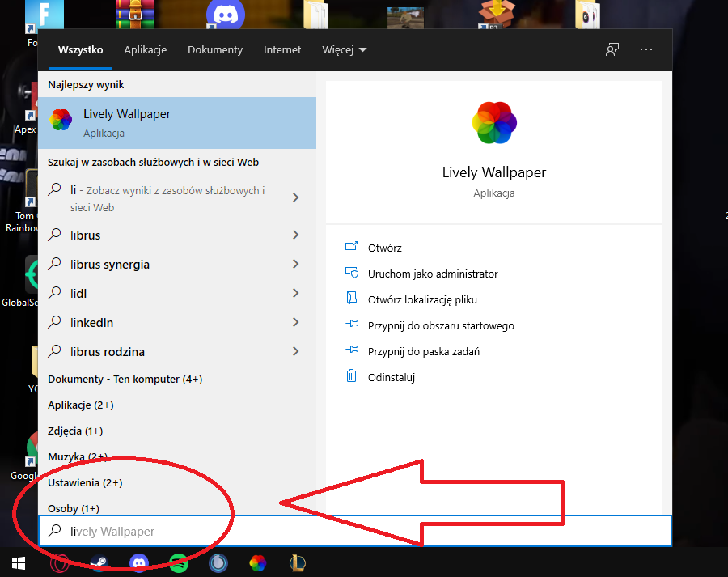Click the pin to taskbar icon

(x=352, y=350)
